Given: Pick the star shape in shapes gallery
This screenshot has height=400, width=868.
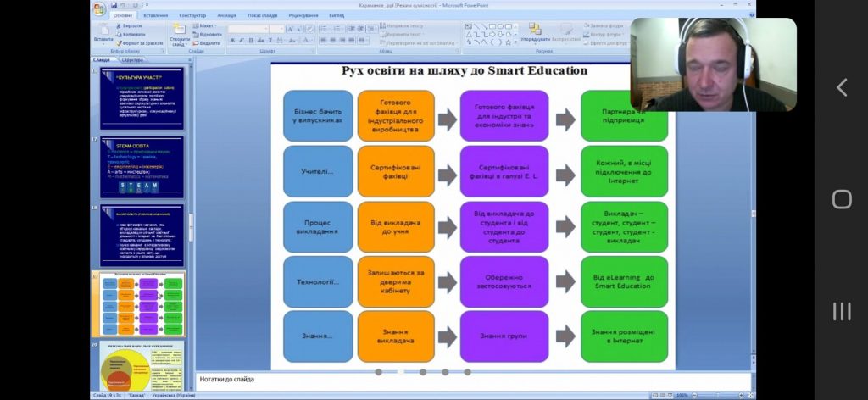Looking at the screenshot, I should pyautogui.click(x=508, y=42).
